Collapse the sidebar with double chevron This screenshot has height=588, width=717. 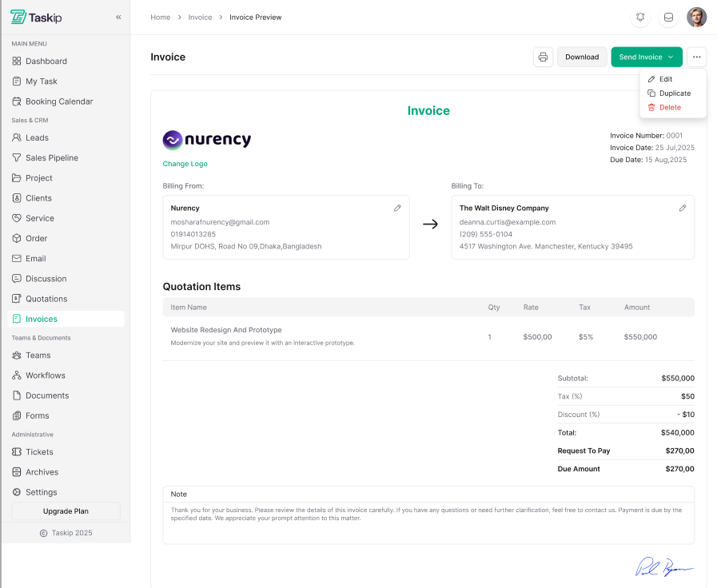point(118,17)
